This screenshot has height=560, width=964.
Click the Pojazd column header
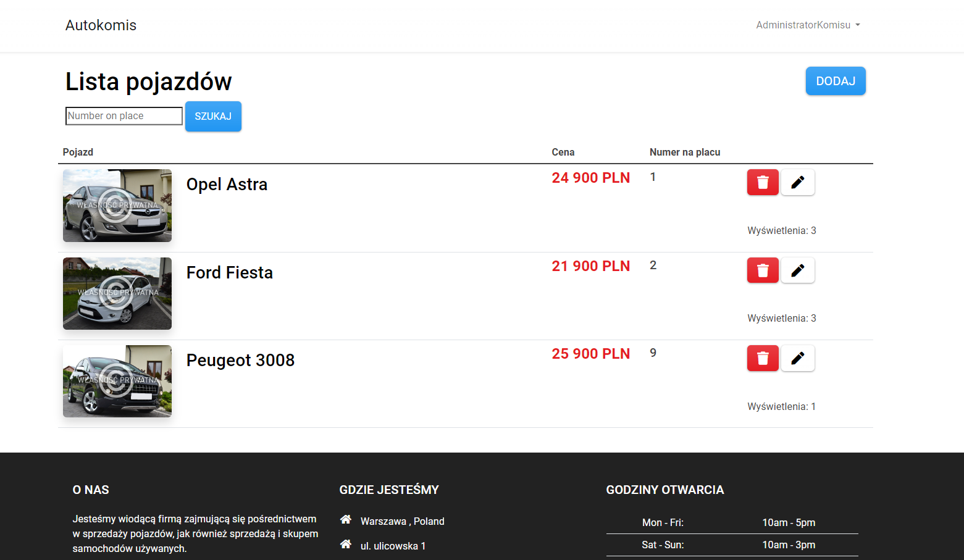[78, 152]
